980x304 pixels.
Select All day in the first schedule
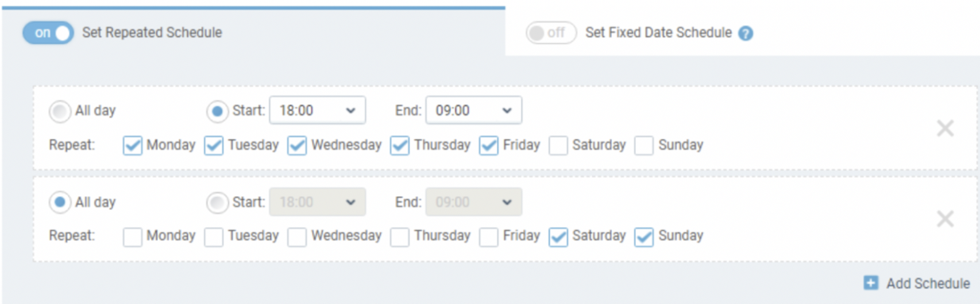(x=60, y=111)
